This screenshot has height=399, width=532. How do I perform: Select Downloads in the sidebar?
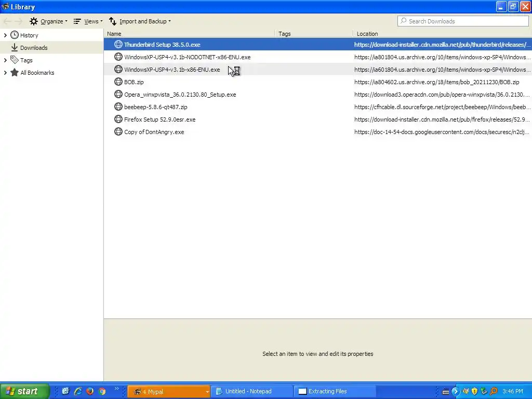click(34, 48)
